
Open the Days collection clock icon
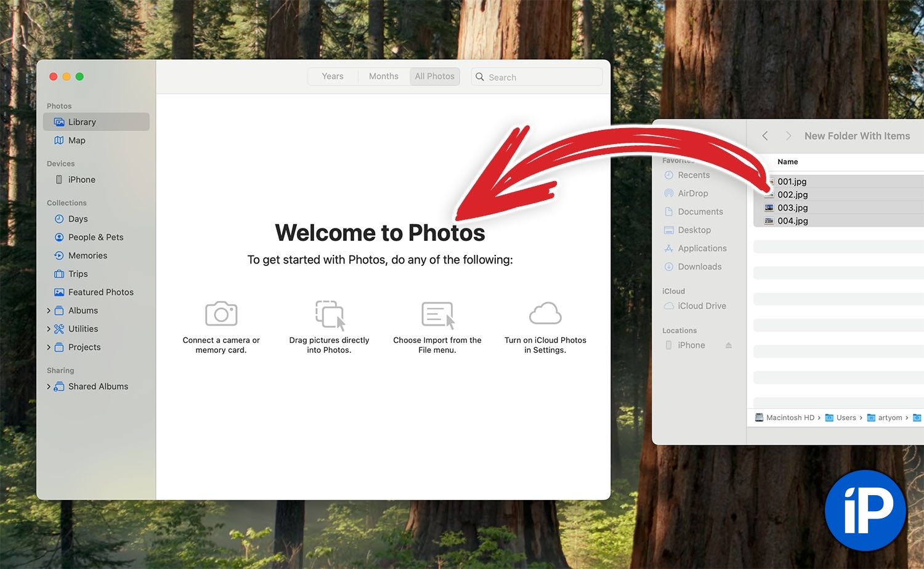click(59, 219)
